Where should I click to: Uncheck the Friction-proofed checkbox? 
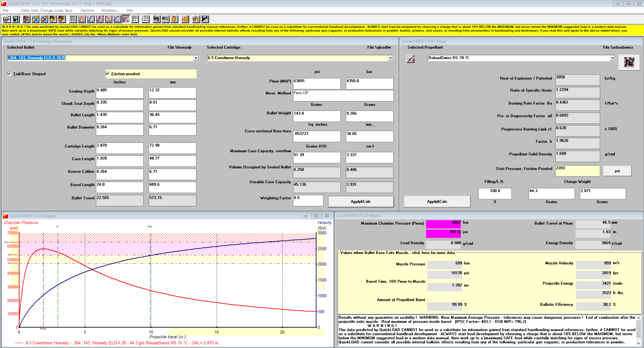[x=108, y=74]
